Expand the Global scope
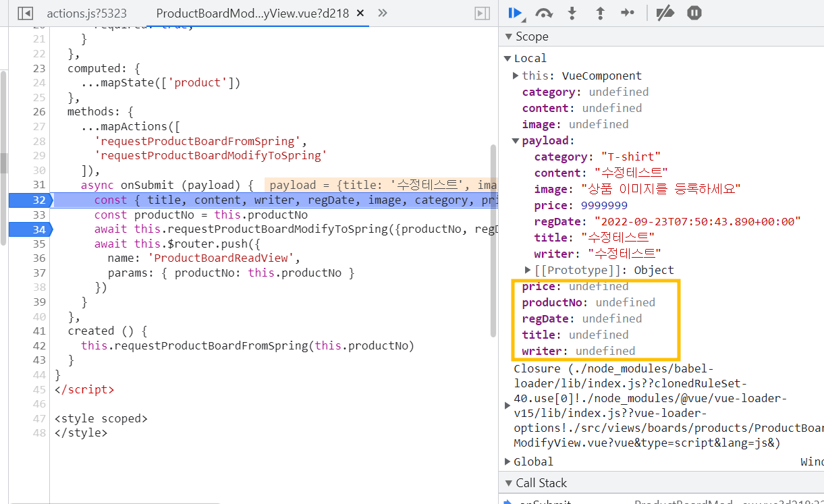824x504 pixels. (x=507, y=461)
